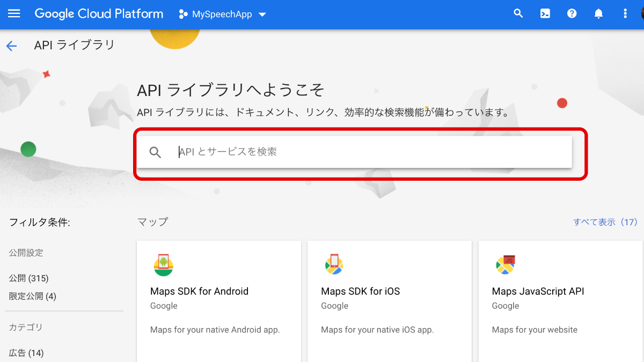
Task: Click the Maps SDK for iOS icon
Action: 334,264
